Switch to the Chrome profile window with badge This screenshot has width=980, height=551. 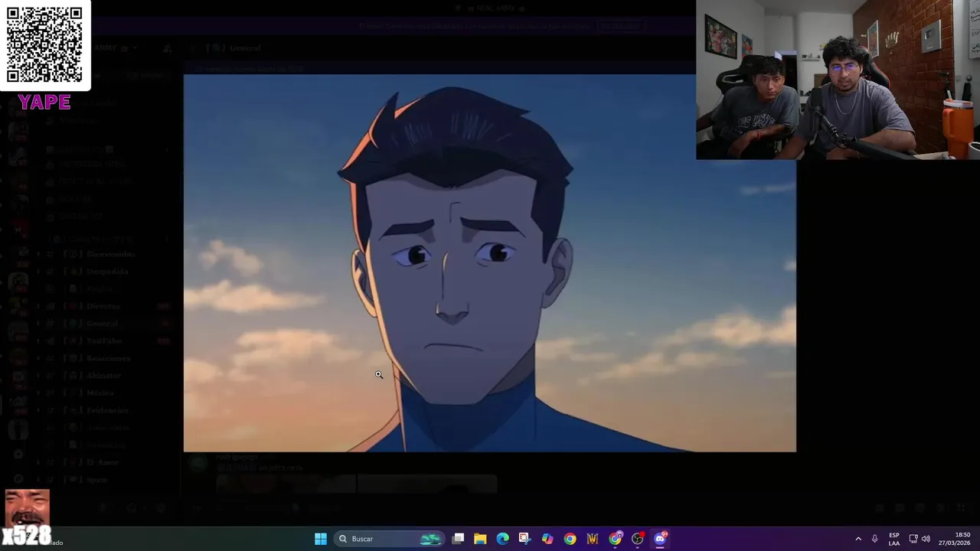pyautogui.click(x=615, y=539)
